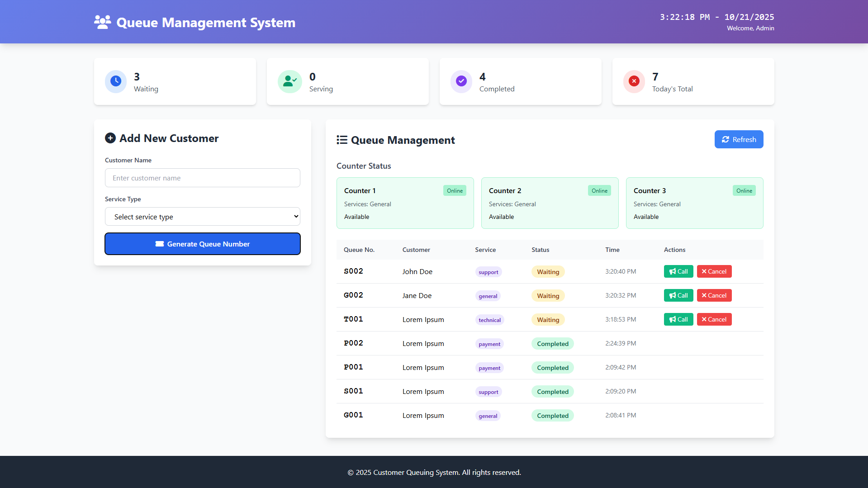Click the purple checkmark Completed icon
The height and width of the screenshot is (488, 868).
coord(461,81)
